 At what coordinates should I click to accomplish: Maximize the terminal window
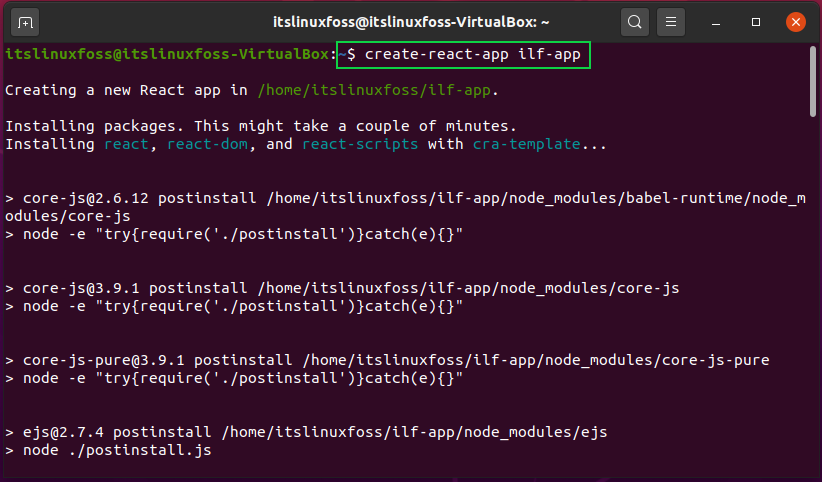[755, 23]
